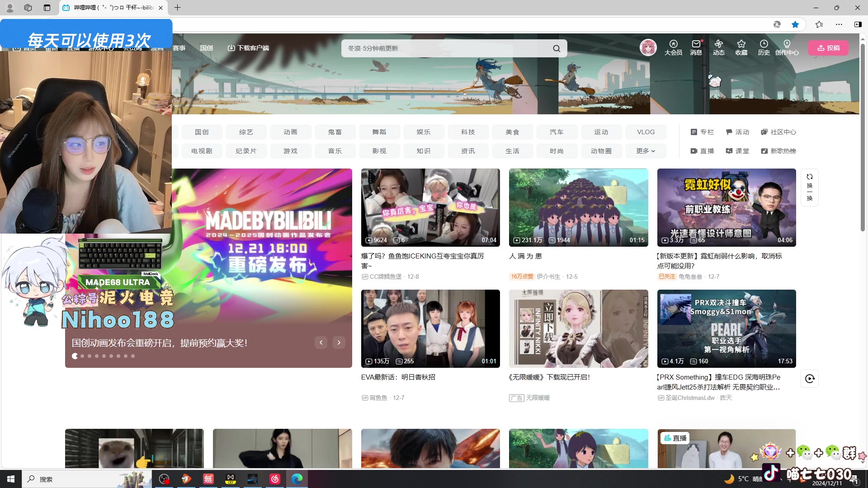Click the 换一换 refresh recommendations button

[810, 188]
